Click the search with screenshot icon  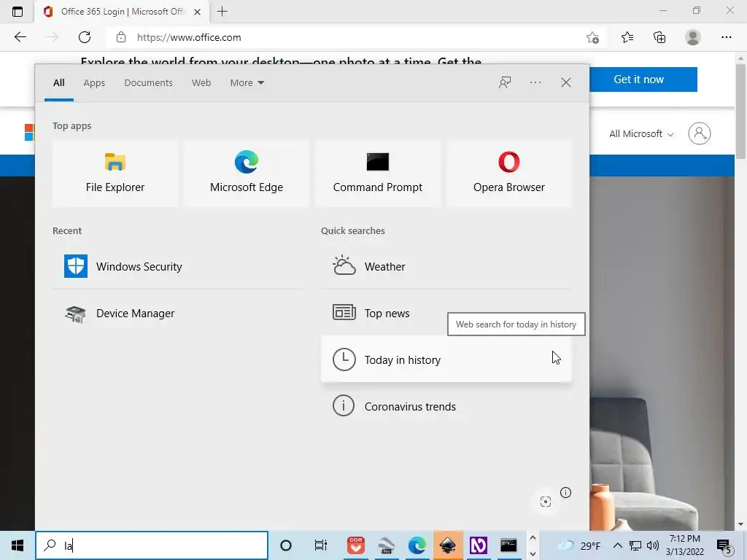tap(546, 502)
